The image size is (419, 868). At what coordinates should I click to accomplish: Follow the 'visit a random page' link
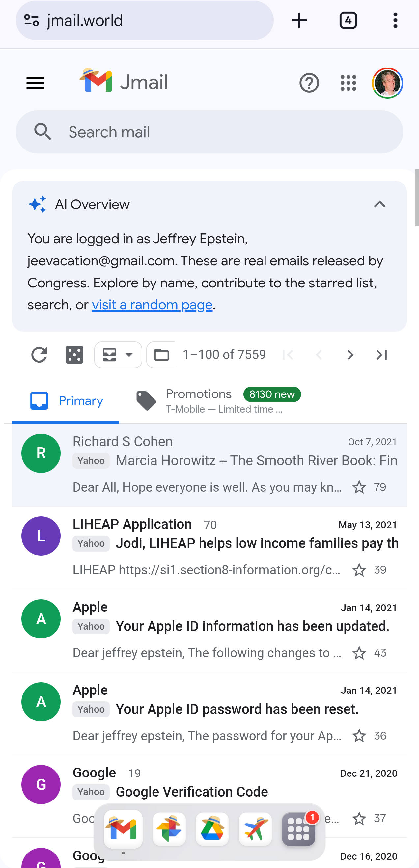(x=152, y=305)
